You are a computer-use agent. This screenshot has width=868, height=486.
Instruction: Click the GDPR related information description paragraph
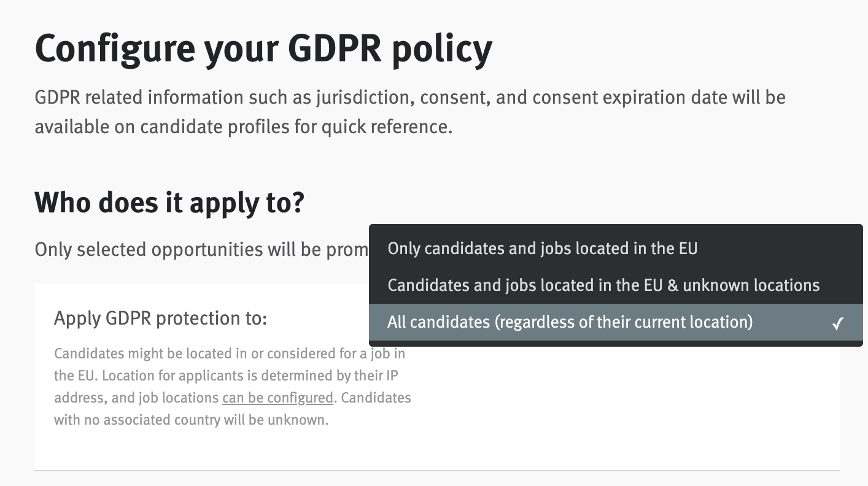pos(409,112)
